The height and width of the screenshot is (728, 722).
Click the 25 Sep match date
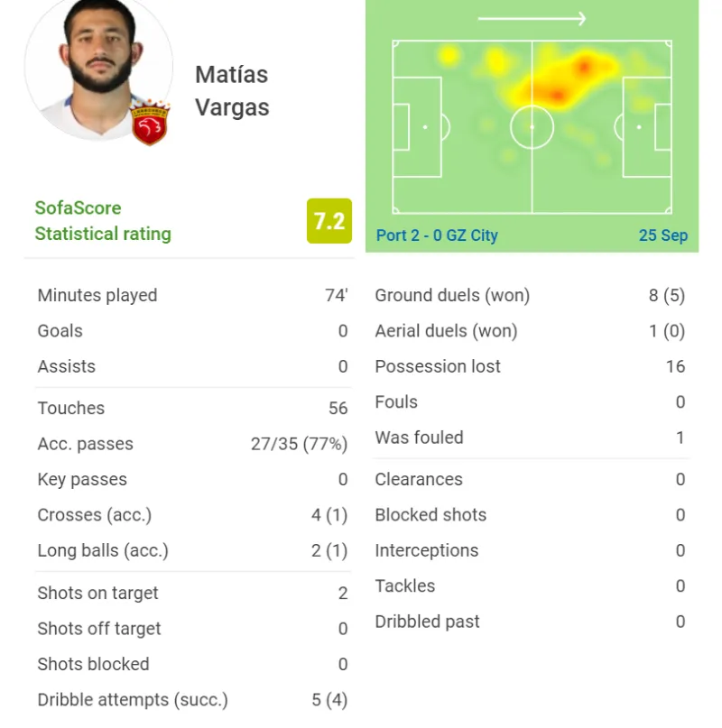(662, 235)
